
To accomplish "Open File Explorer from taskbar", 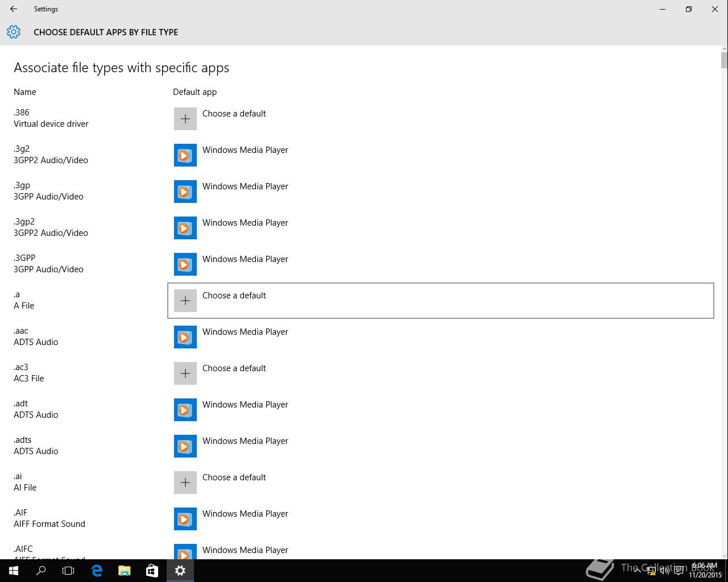I will click(124, 571).
